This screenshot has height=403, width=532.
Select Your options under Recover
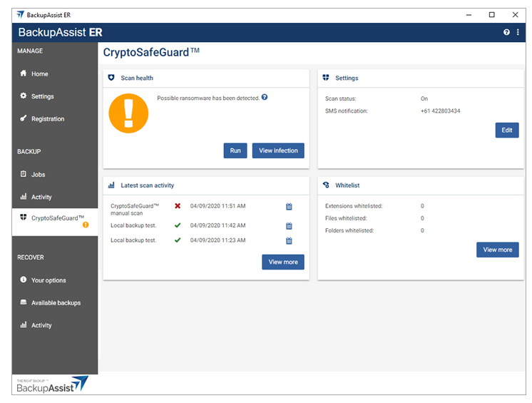[x=48, y=280]
